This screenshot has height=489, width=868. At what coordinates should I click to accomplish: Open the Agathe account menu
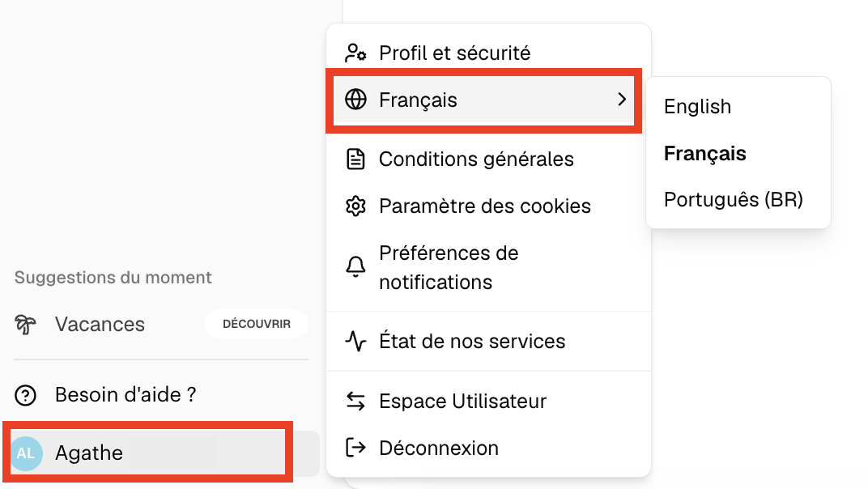pos(89,453)
